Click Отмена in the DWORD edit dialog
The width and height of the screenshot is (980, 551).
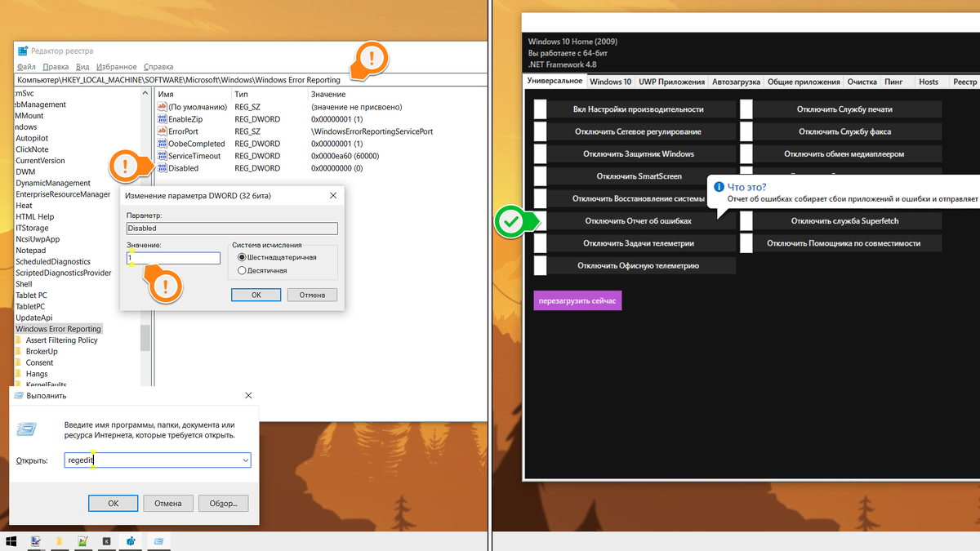(x=312, y=295)
